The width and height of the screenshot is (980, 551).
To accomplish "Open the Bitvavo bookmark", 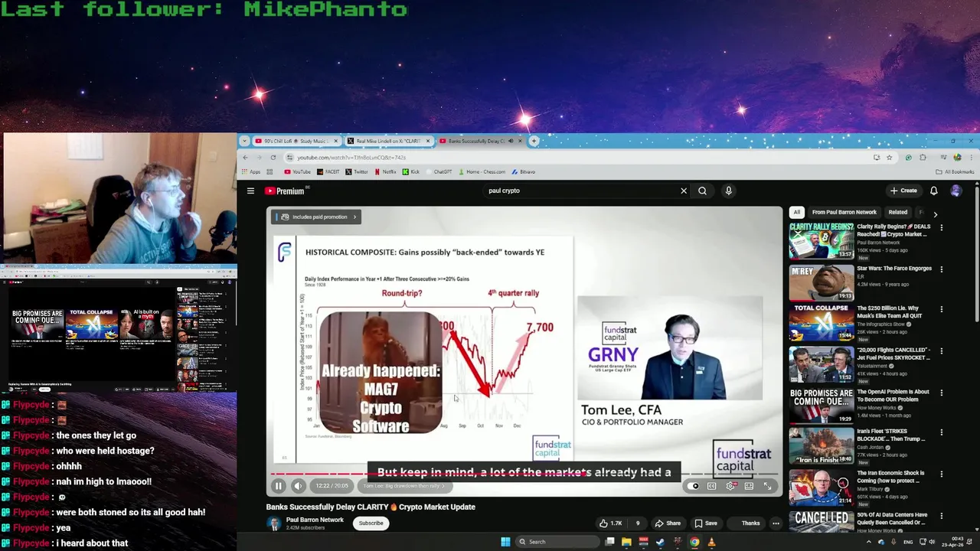I will click(524, 172).
